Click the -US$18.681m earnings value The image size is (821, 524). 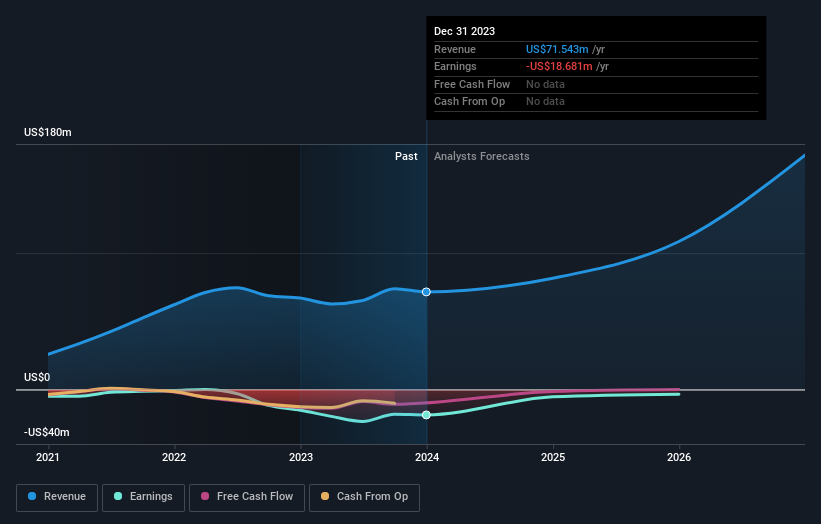coord(559,66)
